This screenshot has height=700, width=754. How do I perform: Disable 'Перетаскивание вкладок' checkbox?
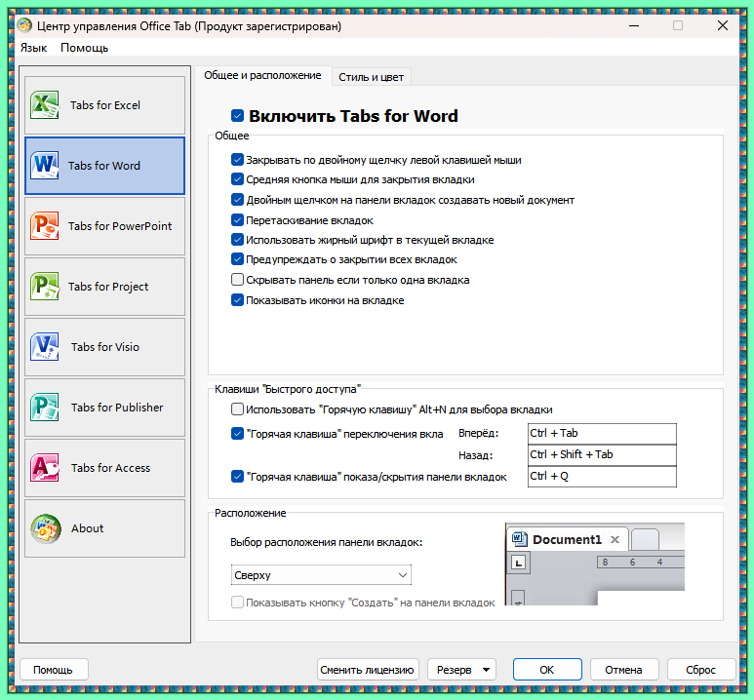click(237, 220)
